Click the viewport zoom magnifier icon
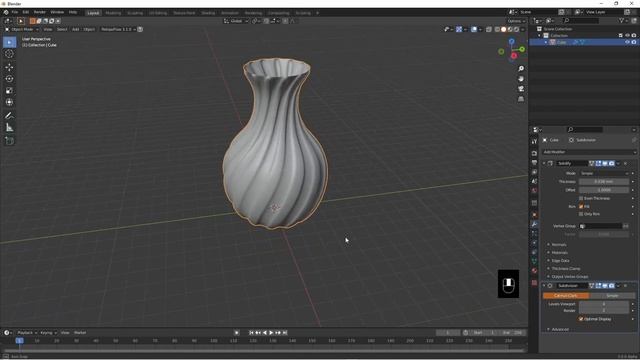This screenshot has width=640, height=360. [x=521, y=69]
